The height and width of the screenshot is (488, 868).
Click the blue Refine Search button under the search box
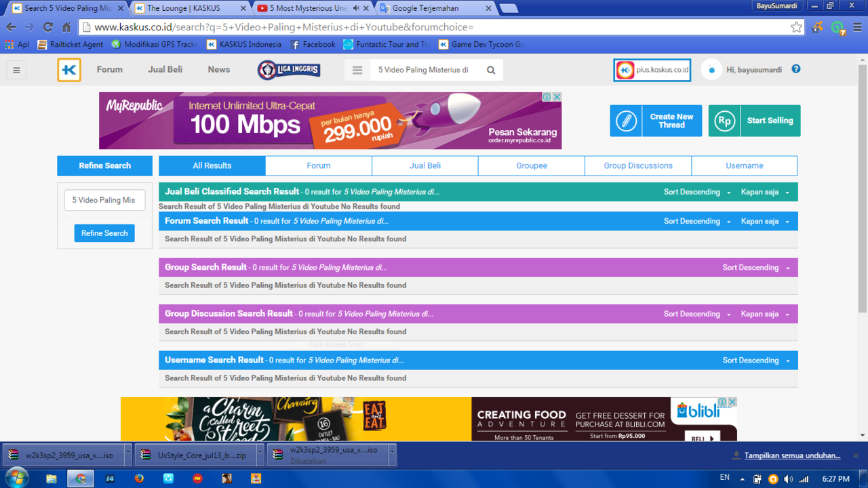coord(104,233)
